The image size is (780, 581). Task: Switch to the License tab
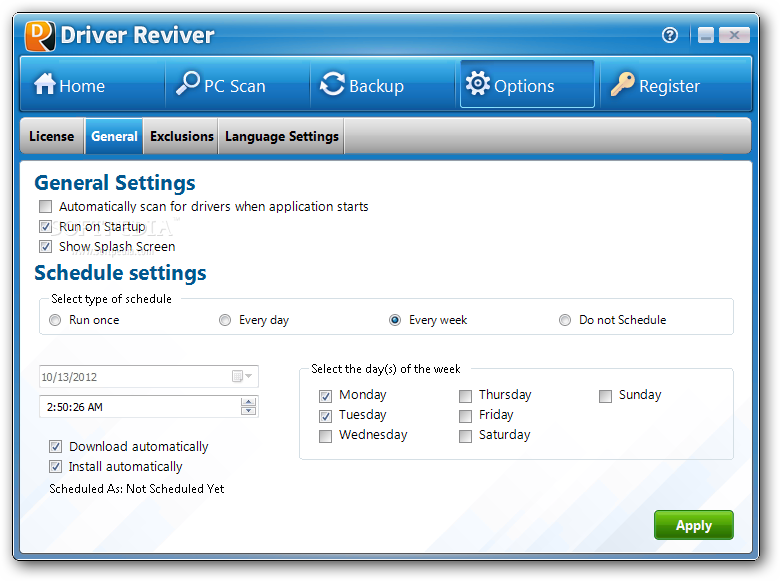coord(52,136)
